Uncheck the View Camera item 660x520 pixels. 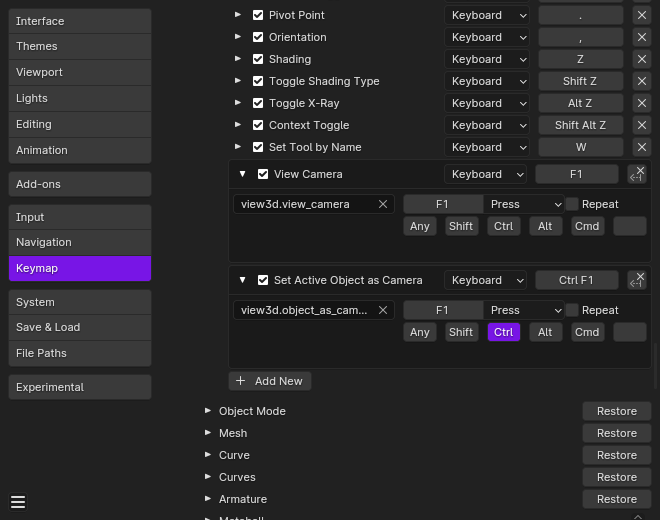(263, 174)
